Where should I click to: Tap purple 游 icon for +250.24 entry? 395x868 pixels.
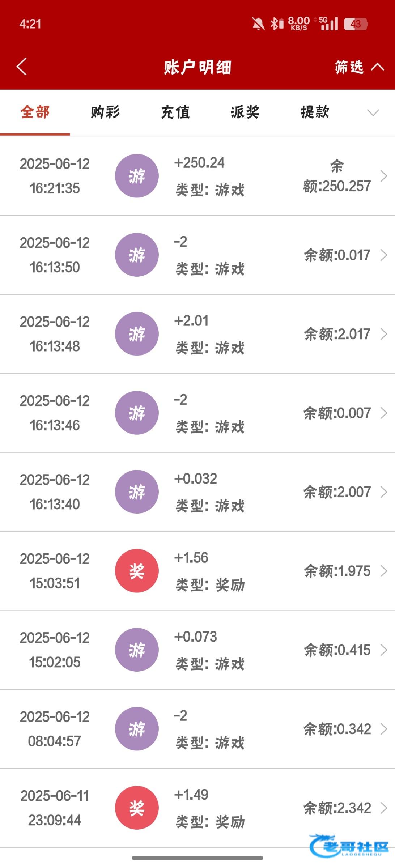click(x=137, y=176)
